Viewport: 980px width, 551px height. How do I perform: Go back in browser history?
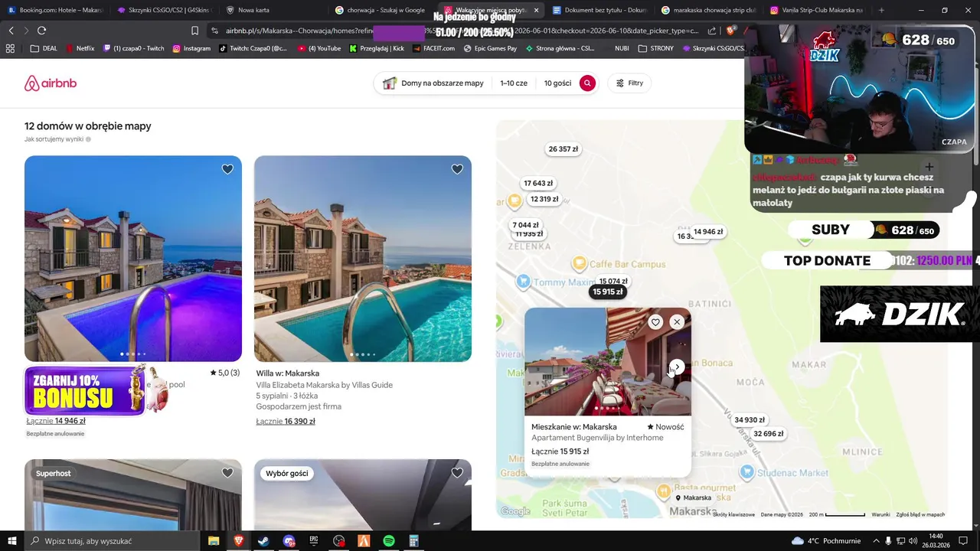[11, 31]
